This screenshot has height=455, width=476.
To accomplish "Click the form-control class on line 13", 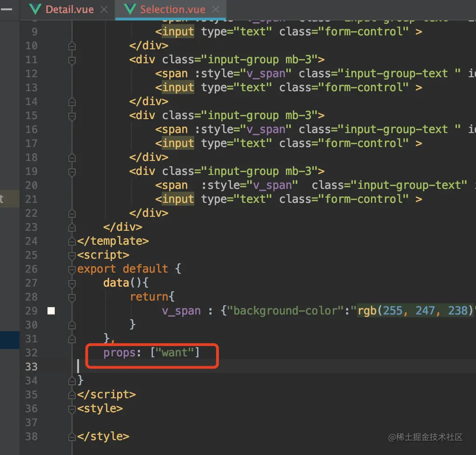I will [x=364, y=87].
